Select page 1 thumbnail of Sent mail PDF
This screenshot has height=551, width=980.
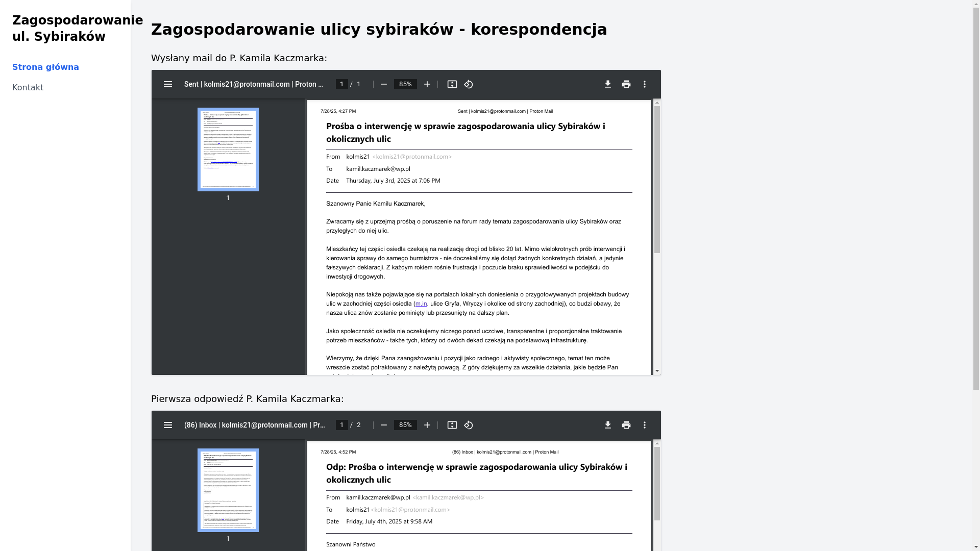pyautogui.click(x=228, y=149)
